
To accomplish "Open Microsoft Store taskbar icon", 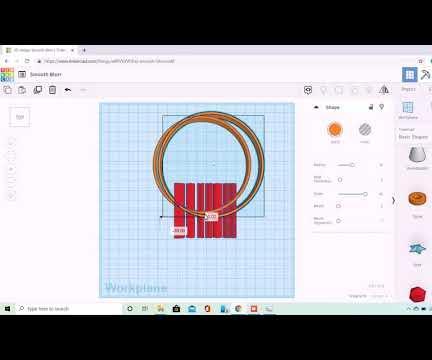I will point(176,309).
